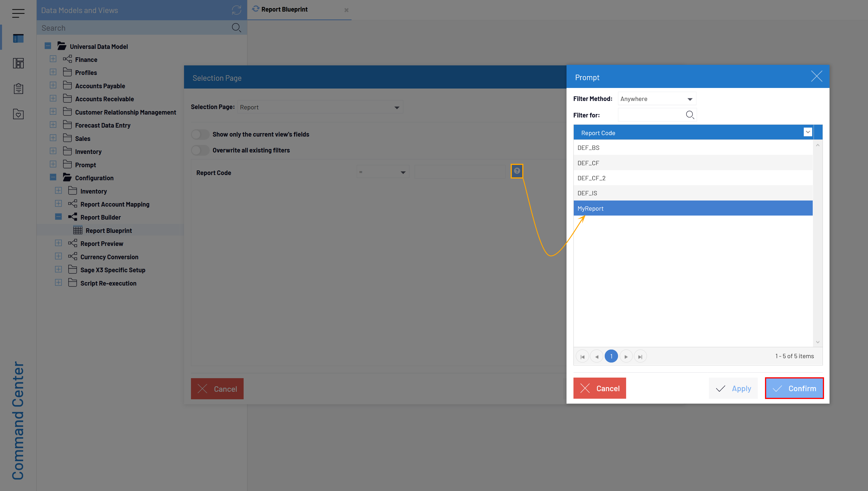Click the Apply button

tap(733, 389)
